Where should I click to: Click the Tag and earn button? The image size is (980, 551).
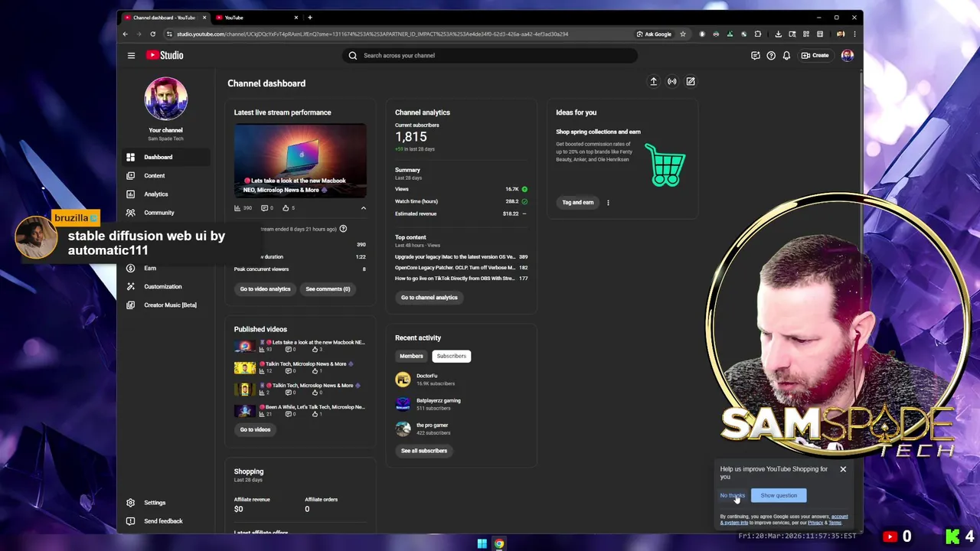[x=578, y=202]
